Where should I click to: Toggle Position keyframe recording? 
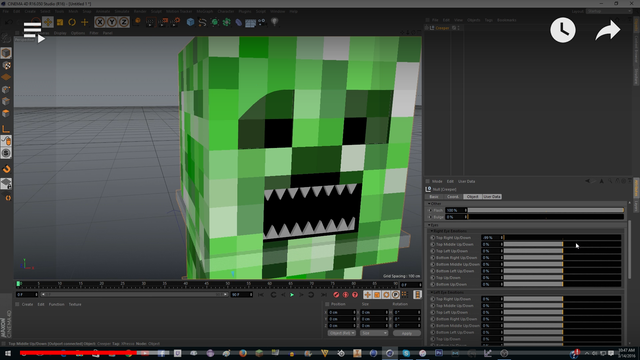367,295
